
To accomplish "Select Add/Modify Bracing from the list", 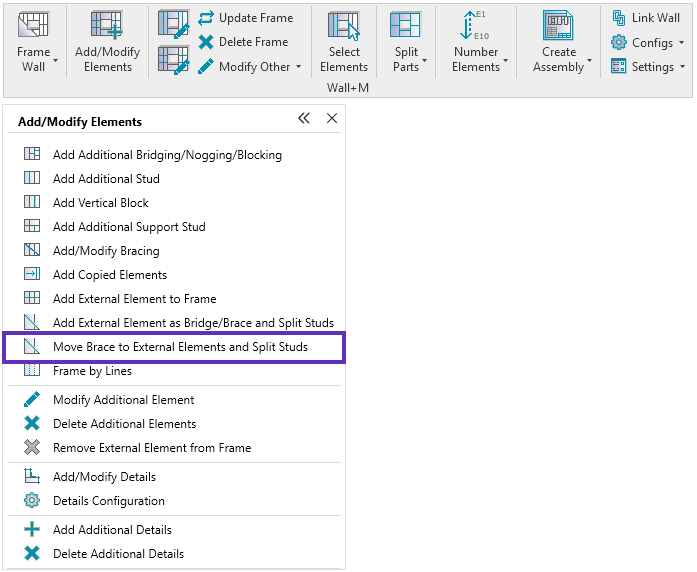I will 106,251.
